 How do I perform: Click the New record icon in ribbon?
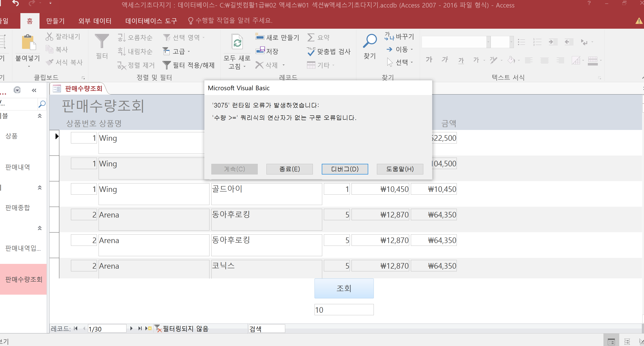260,37
